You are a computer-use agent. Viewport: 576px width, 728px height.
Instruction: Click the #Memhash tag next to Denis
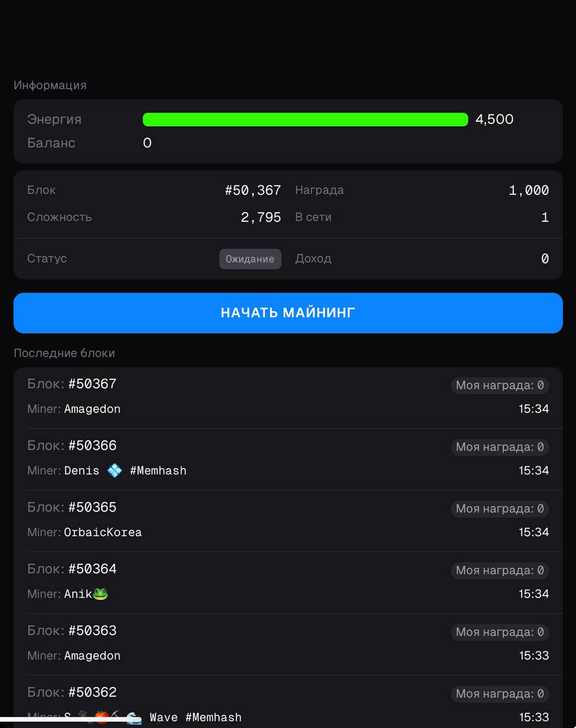158,470
